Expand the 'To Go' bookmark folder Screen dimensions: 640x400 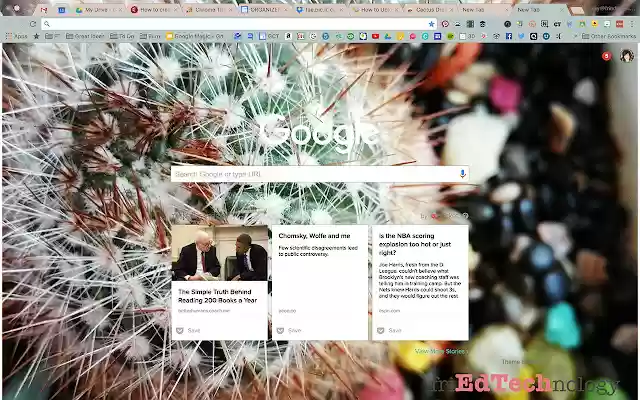(122, 36)
